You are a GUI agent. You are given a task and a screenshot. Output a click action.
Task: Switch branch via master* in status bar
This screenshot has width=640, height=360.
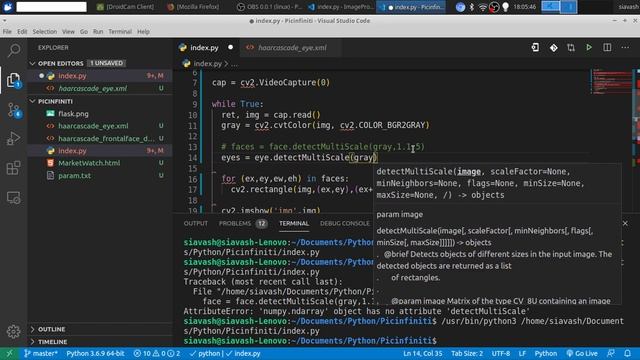click(x=41, y=353)
